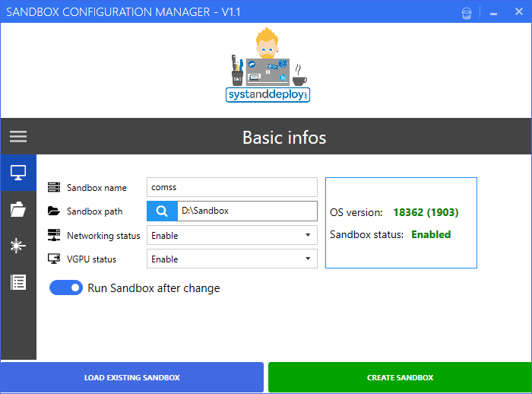Screen dimensions: 532x394
Task: Click the window title text V1.1
Action: coord(231,12)
